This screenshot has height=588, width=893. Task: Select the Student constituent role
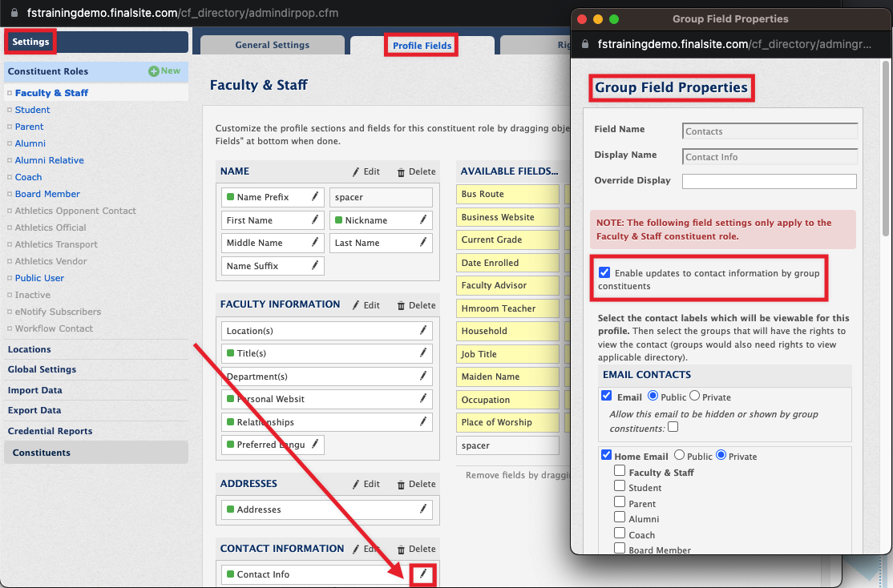[32, 109]
